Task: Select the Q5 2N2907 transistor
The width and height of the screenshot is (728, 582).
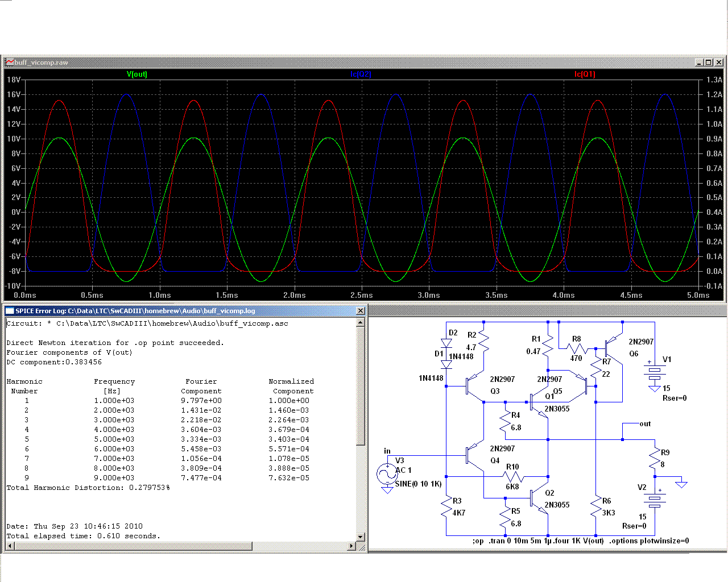Action: 578,385
